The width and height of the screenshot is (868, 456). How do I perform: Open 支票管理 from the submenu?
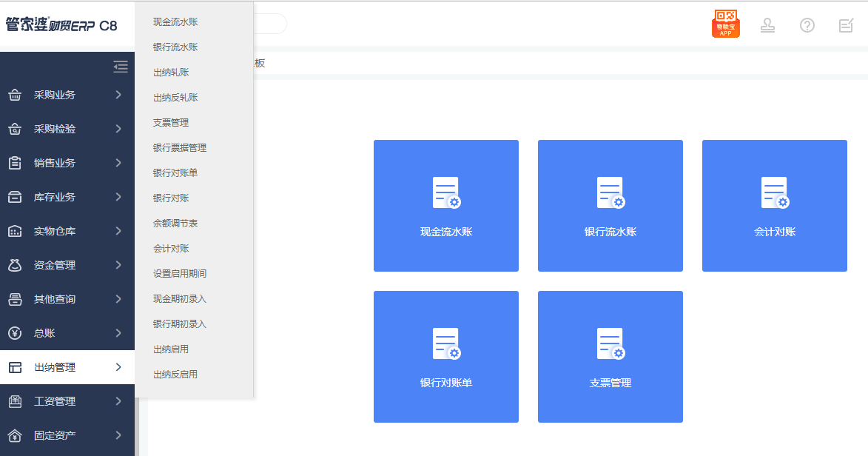(171, 122)
